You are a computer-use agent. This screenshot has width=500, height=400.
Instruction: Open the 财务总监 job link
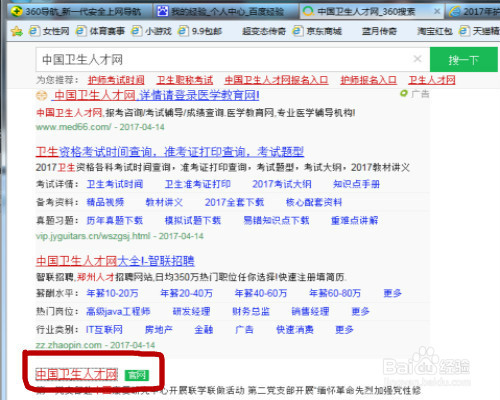(x=251, y=311)
